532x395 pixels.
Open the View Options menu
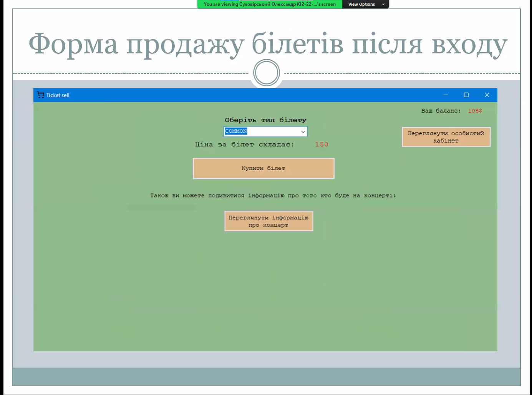pos(361,4)
